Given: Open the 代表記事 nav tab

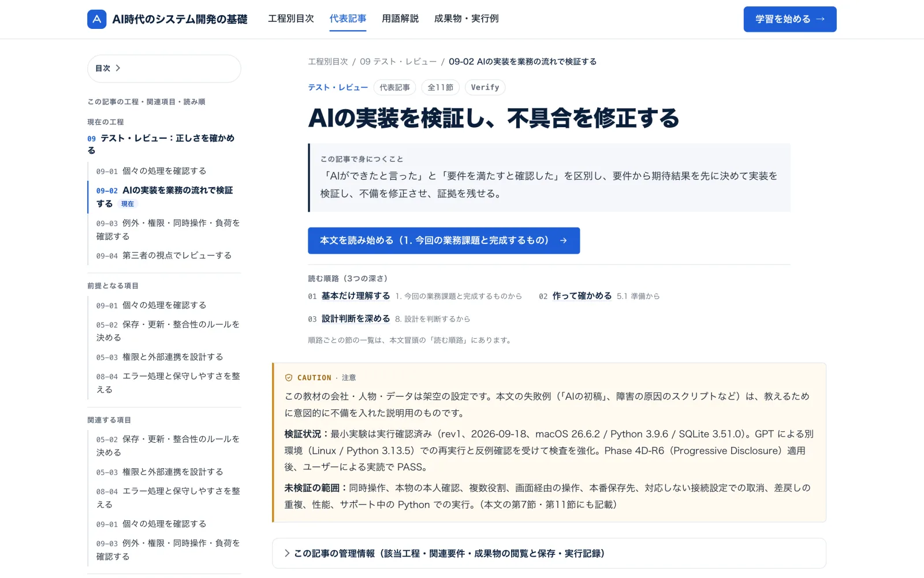Looking at the screenshot, I should 348,18.
